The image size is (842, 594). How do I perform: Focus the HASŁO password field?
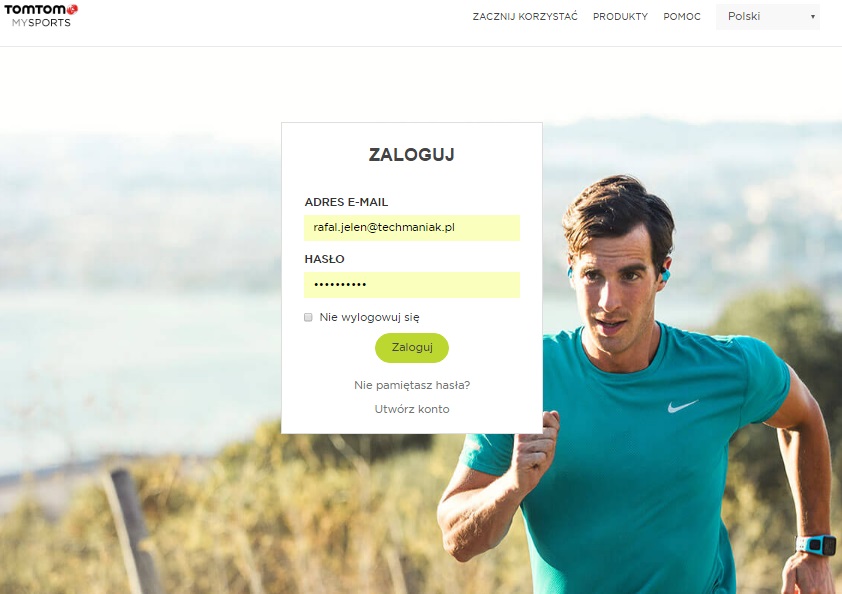point(412,285)
